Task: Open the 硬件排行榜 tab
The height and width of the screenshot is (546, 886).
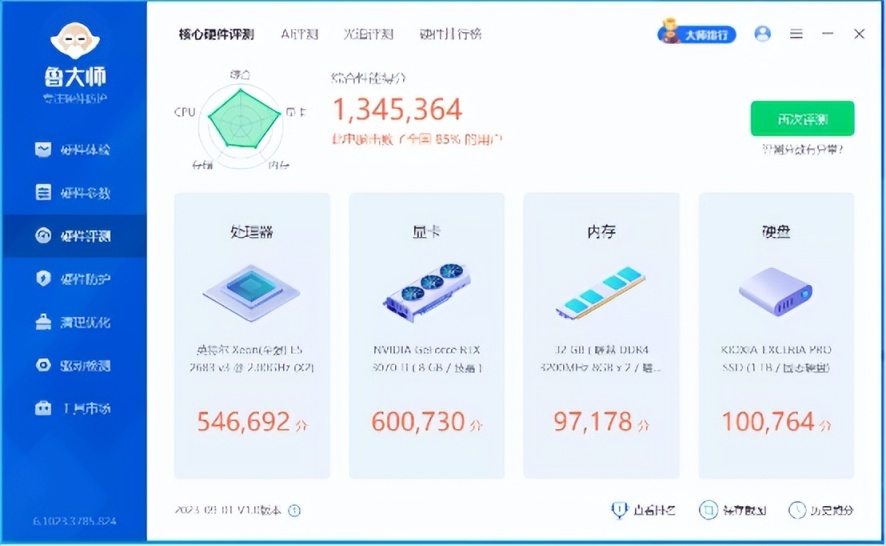Action: [x=450, y=34]
